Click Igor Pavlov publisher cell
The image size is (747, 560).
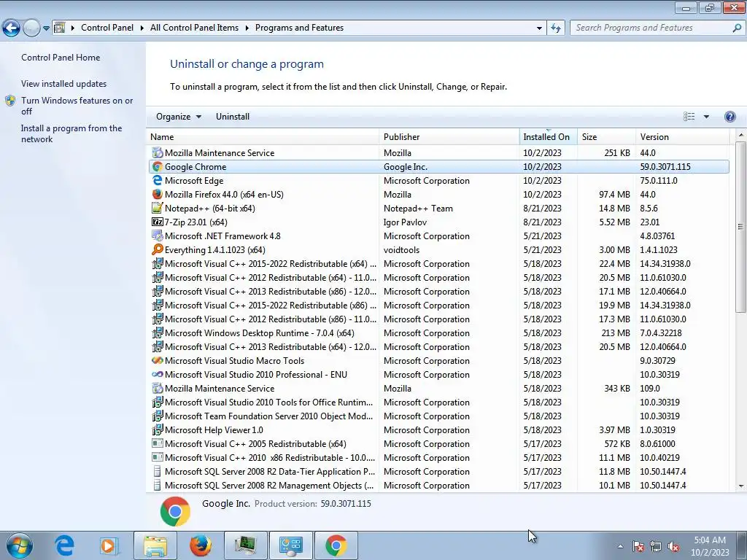coord(405,222)
